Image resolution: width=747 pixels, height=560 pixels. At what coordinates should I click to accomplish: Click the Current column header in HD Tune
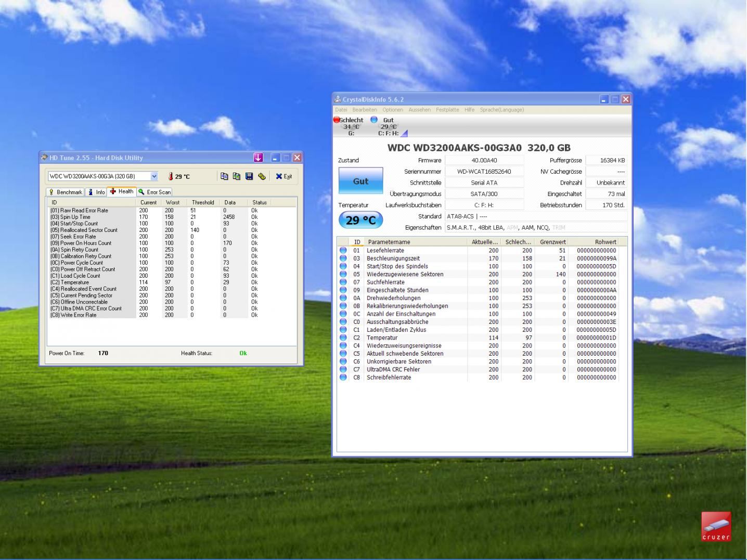pos(148,202)
